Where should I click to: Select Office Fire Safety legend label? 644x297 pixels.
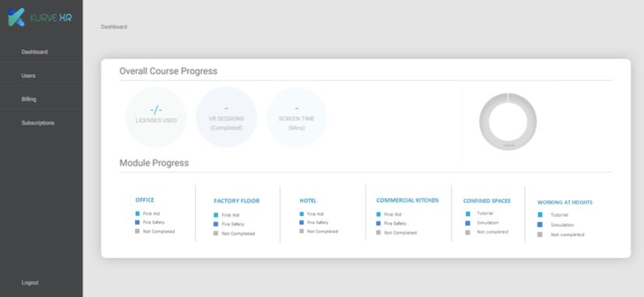pyautogui.click(x=154, y=222)
